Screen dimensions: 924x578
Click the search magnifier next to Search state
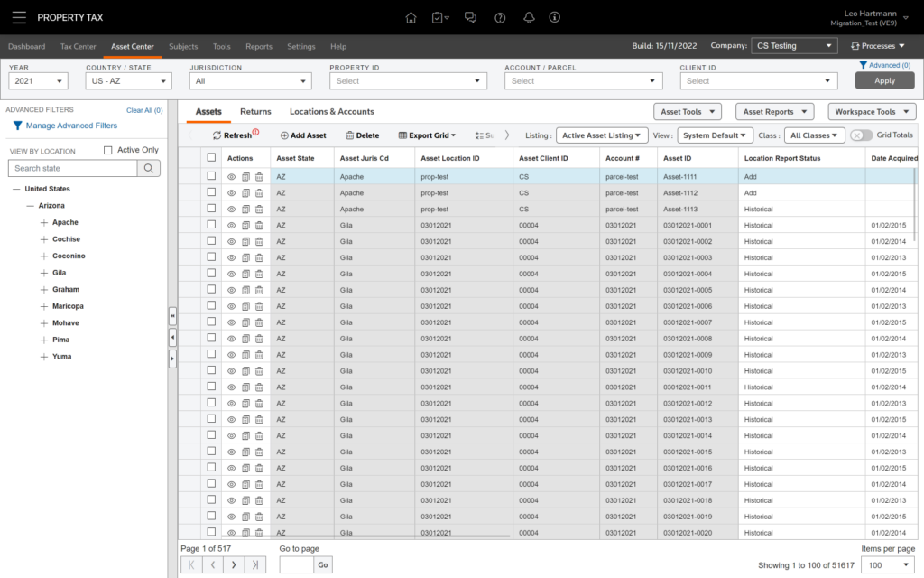point(148,168)
